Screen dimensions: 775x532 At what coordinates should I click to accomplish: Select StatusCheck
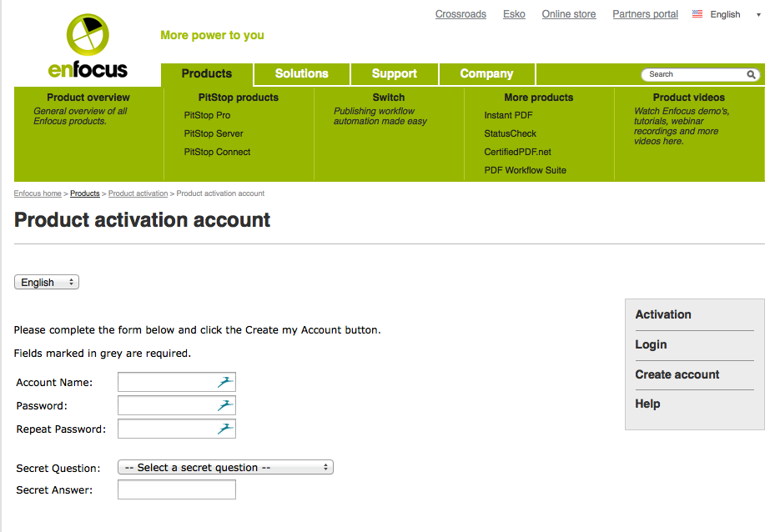click(510, 133)
